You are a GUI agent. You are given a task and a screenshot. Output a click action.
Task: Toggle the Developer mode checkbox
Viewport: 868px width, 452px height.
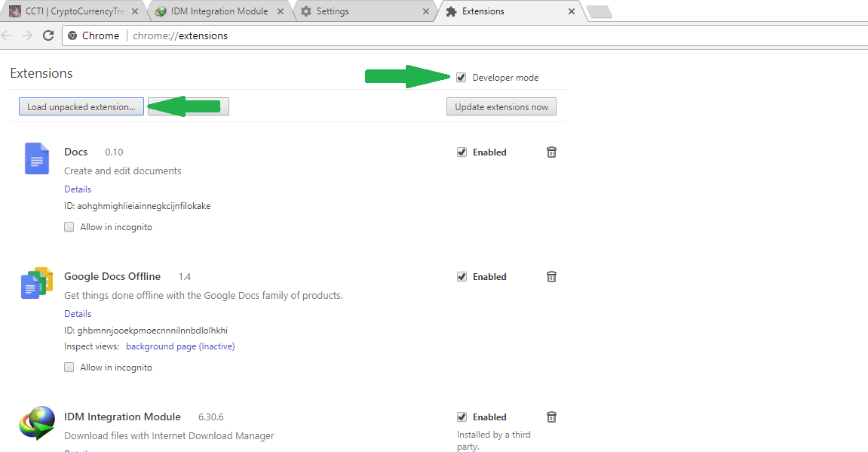[461, 77]
